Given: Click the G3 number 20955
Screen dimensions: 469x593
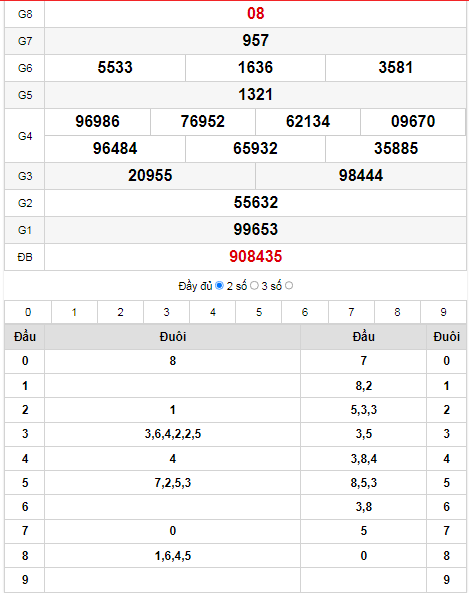Looking at the screenshot, I should tap(150, 175).
